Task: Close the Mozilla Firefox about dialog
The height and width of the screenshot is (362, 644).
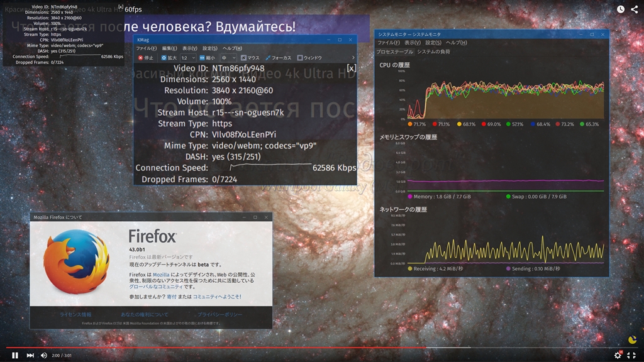Action: pyautogui.click(x=266, y=217)
